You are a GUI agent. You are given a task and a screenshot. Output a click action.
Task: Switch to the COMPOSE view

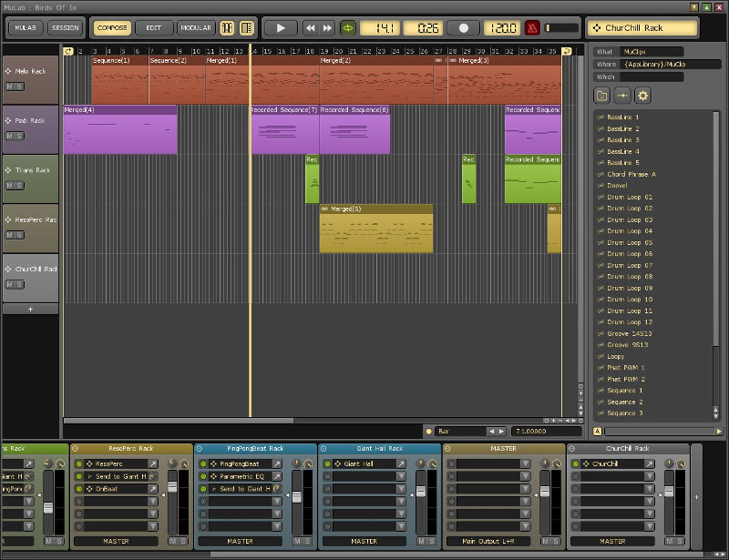click(x=112, y=28)
